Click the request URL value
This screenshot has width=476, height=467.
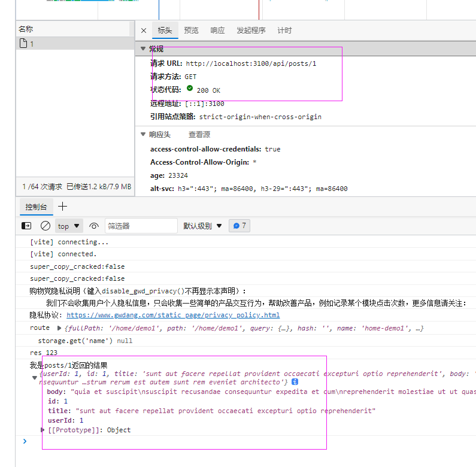coord(251,63)
